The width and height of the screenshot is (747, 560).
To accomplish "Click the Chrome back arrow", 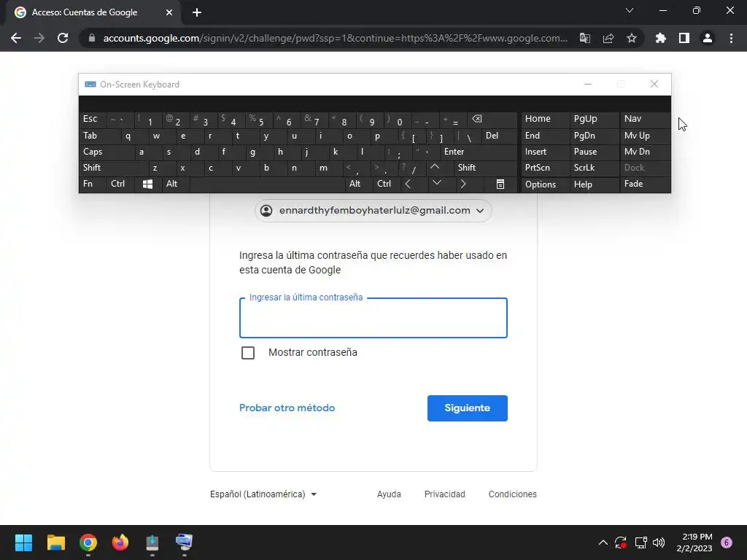I will pyautogui.click(x=16, y=38).
